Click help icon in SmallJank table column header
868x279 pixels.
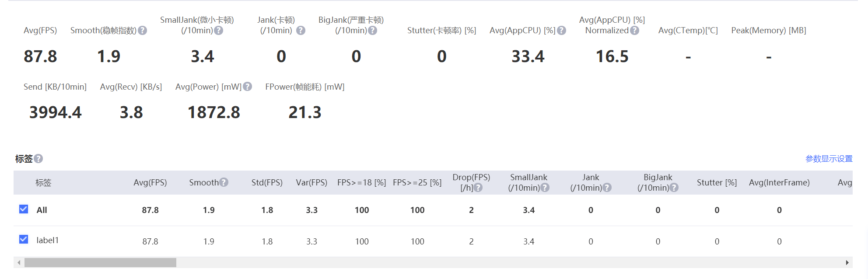[545, 188]
